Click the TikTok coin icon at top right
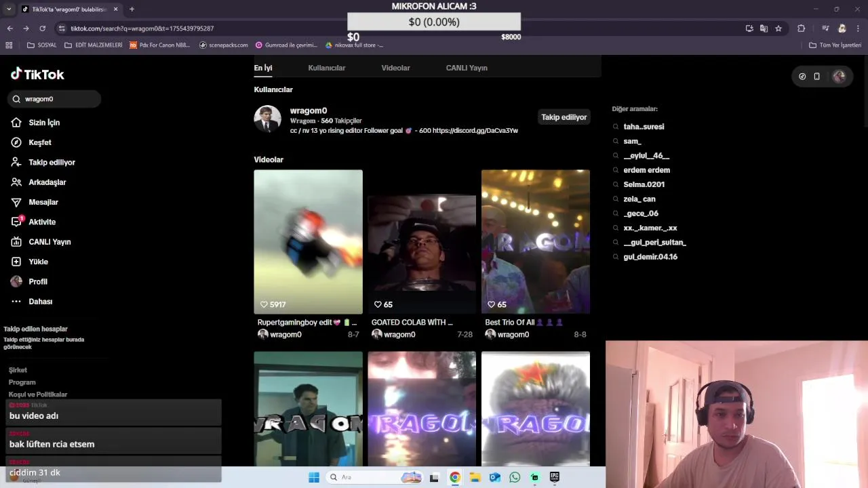The width and height of the screenshot is (868, 488). point(802,77)
